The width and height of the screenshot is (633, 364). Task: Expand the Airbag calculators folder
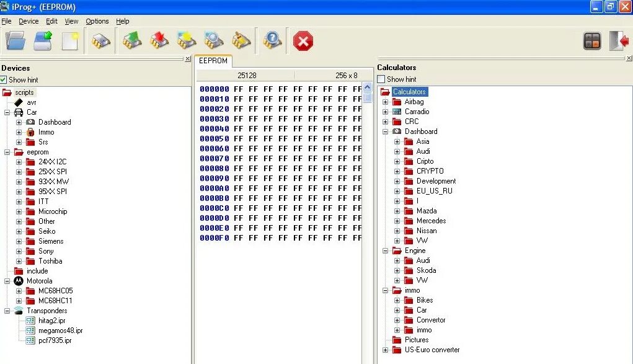click(x=385, y=102)
